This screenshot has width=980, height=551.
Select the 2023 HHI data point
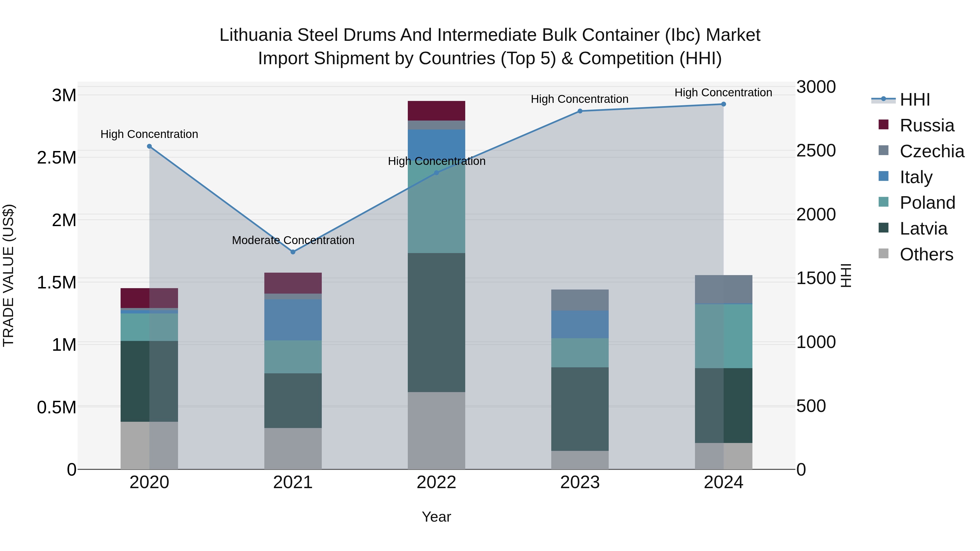(580, 111)
